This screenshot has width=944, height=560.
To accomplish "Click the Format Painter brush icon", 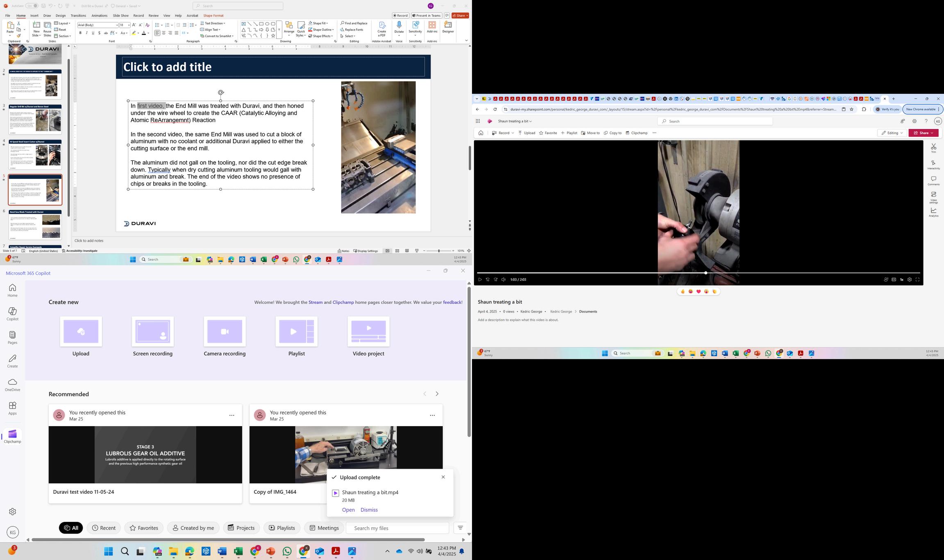I will (18, 36).
